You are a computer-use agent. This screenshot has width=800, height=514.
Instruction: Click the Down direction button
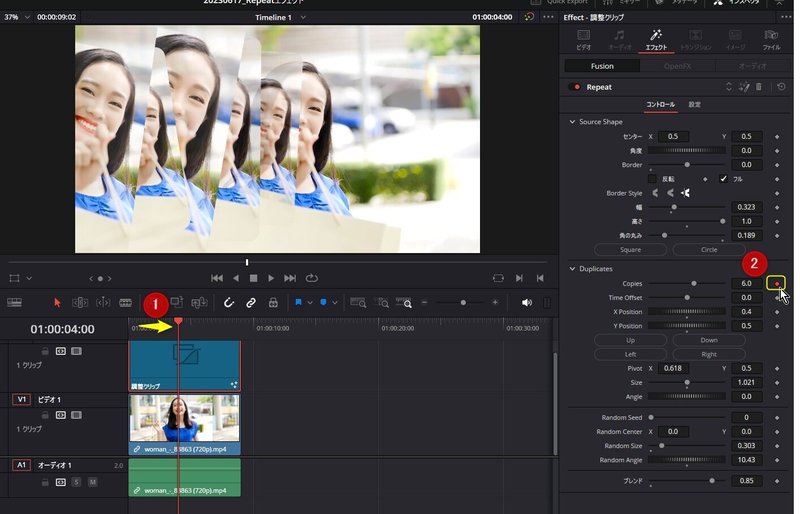coord(708,340)
